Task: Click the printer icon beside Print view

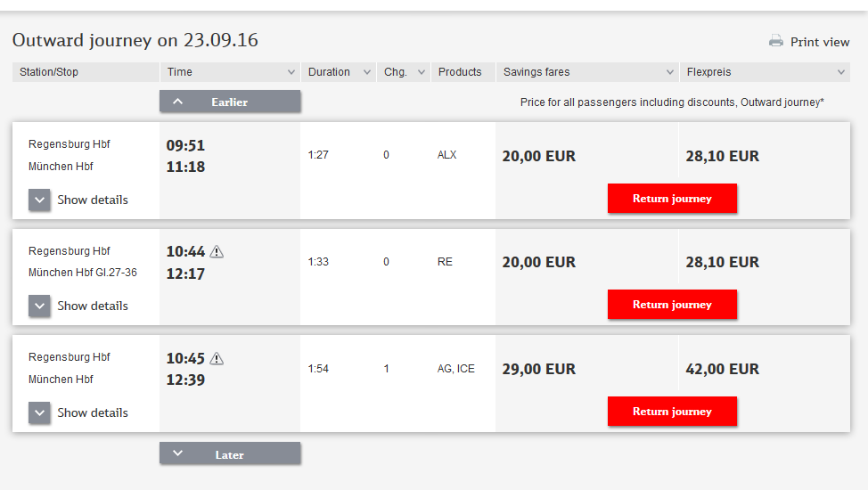Action: pyautogui.click(x=776, y=41)
